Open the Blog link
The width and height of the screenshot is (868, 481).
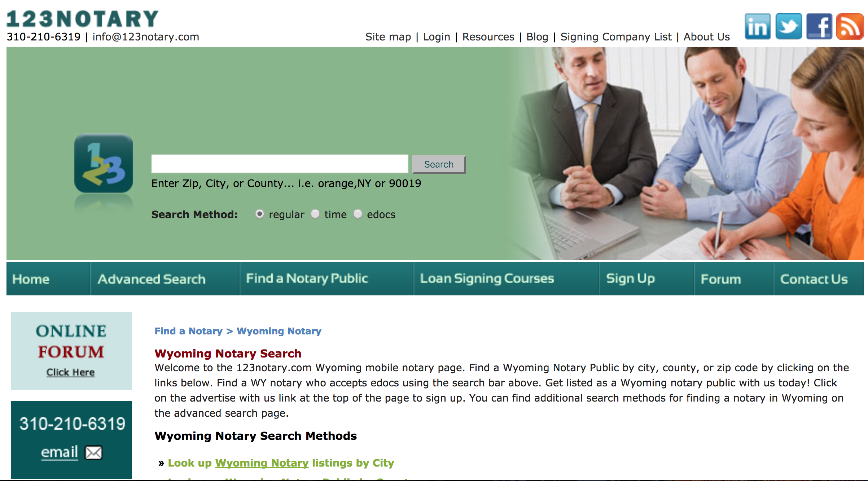coord(537,37)
